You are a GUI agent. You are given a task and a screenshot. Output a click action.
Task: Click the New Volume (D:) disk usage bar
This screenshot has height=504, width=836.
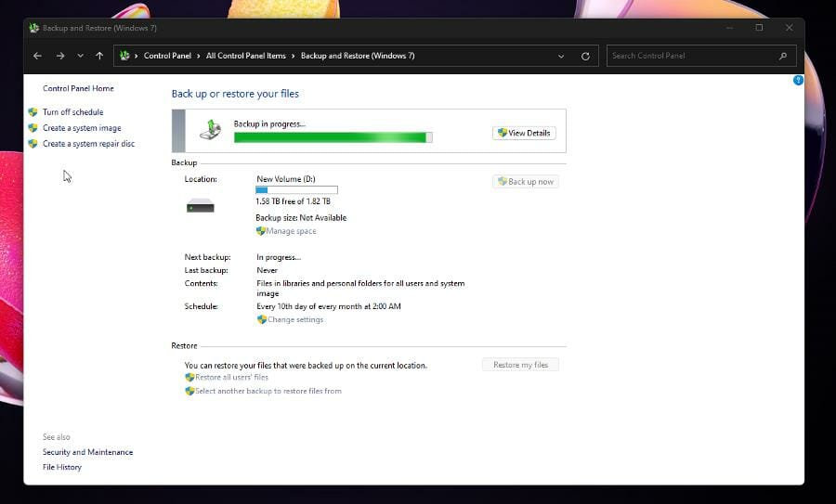coord(296,189)
